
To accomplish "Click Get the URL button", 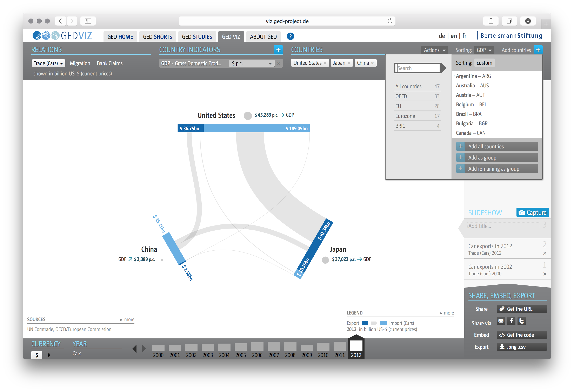I will click(521, 309).
